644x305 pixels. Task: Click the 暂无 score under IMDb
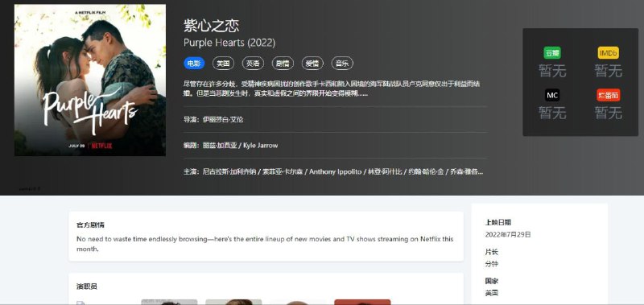(x=609, y=71)
